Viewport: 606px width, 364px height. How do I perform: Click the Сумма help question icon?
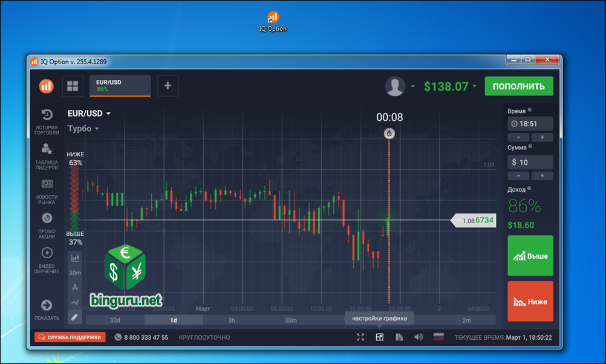(x=530, y=146)
